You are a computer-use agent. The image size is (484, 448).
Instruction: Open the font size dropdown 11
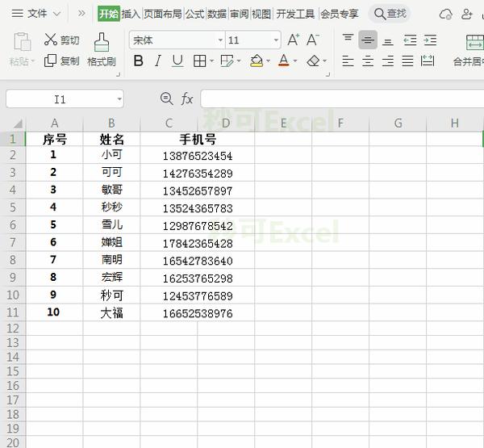(276, 40)
